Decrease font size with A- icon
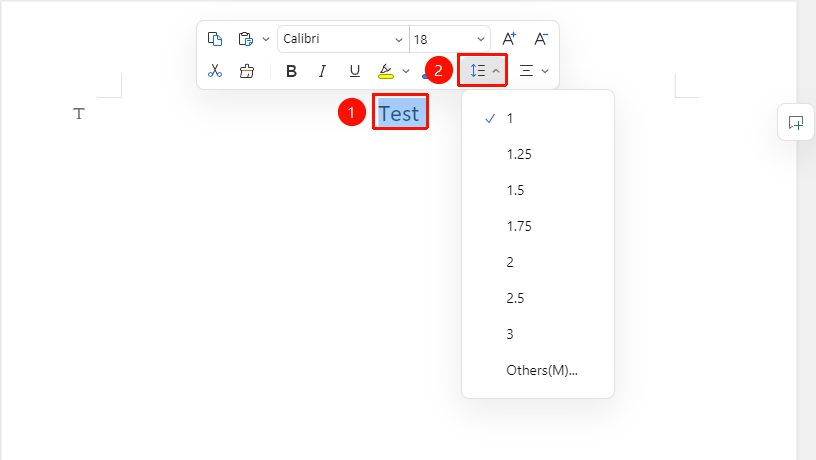This screenshot has width=816, height=460. [541, 39]
